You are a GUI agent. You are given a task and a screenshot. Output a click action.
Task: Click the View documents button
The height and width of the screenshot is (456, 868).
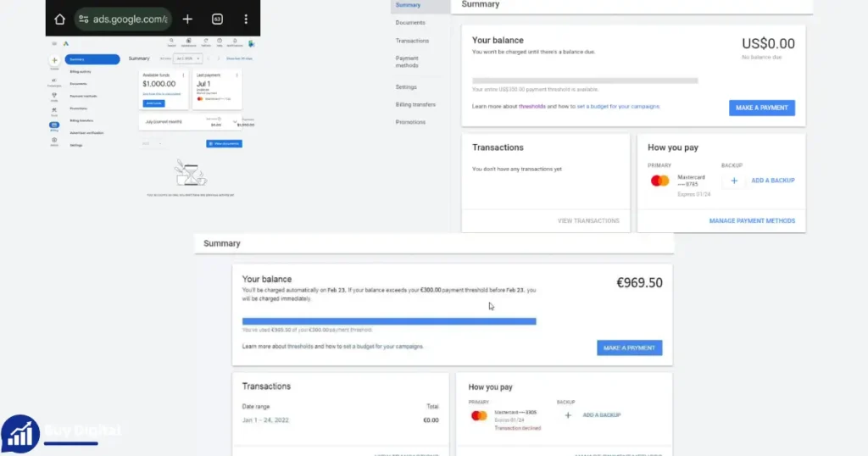[x=224, y=144]
